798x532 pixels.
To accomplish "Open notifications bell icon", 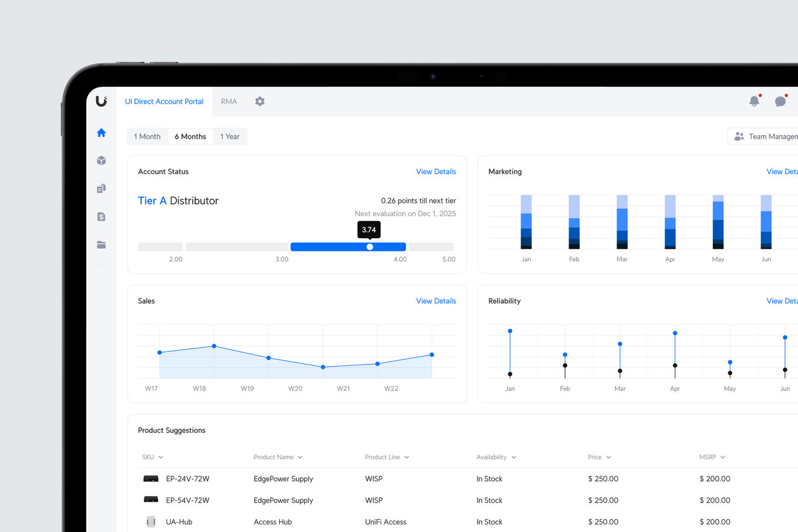I will tap(755, 101).
